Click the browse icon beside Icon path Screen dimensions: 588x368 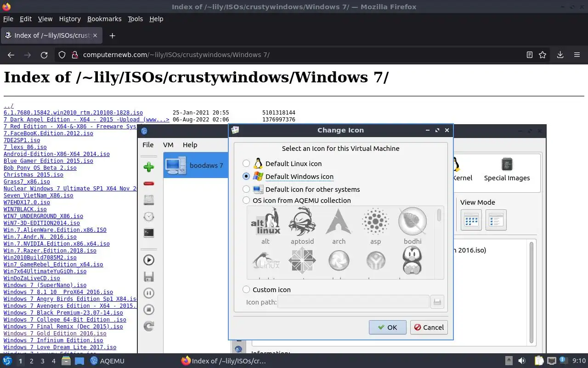click(x=437, y=302)
